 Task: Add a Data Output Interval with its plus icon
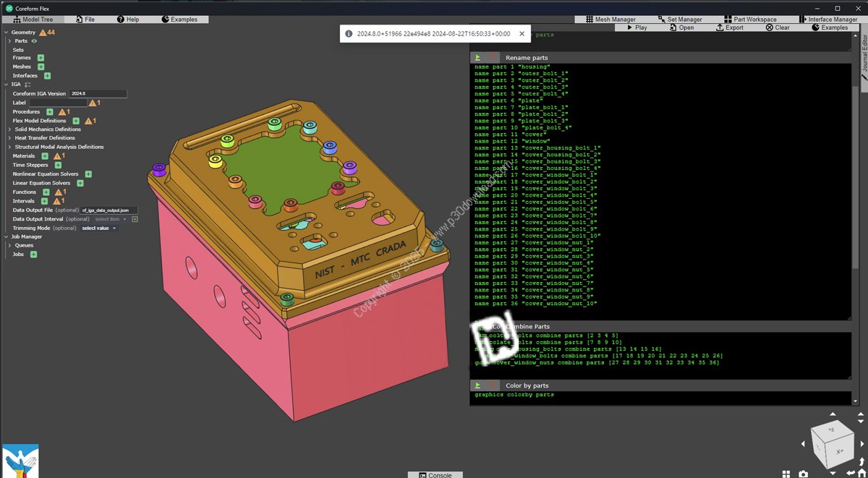tap(135, 219)
